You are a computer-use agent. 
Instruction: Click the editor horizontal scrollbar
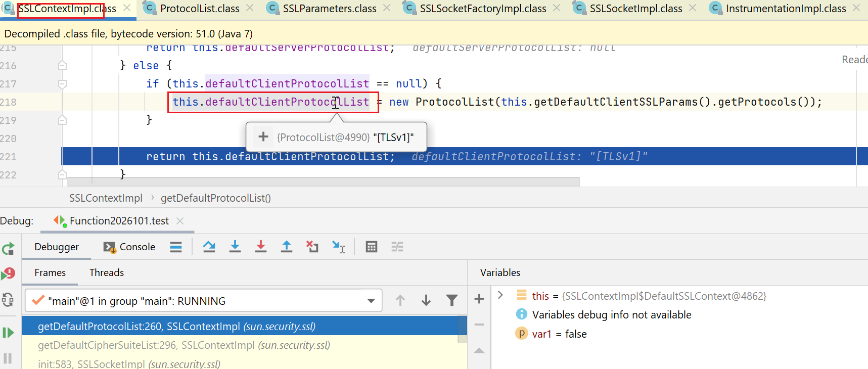(324, 181)
